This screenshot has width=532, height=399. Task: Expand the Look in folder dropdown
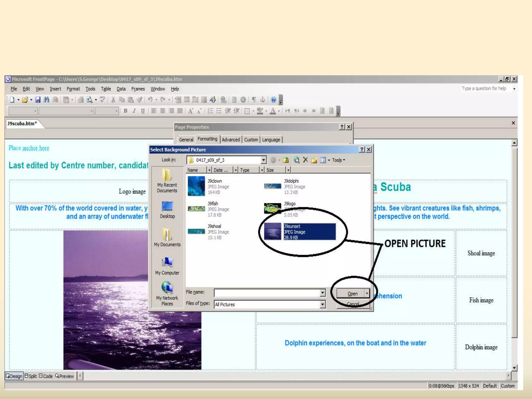pos(263,160)
